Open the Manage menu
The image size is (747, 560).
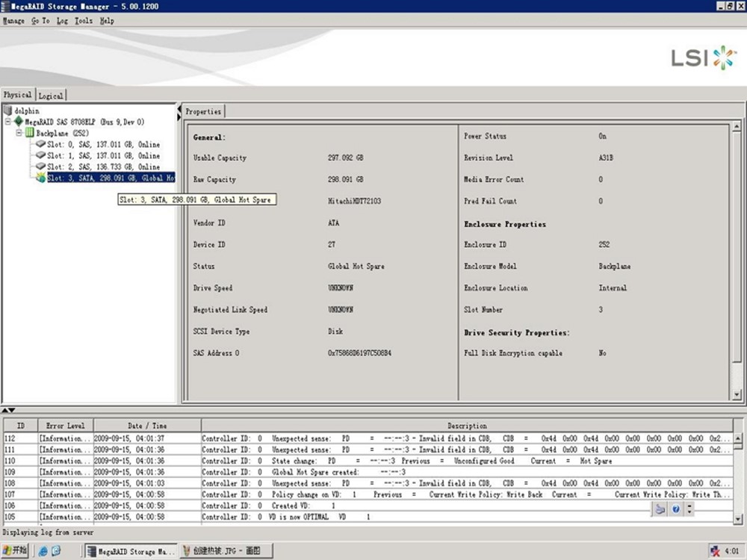pyautogui.click(x=13, y=21)
